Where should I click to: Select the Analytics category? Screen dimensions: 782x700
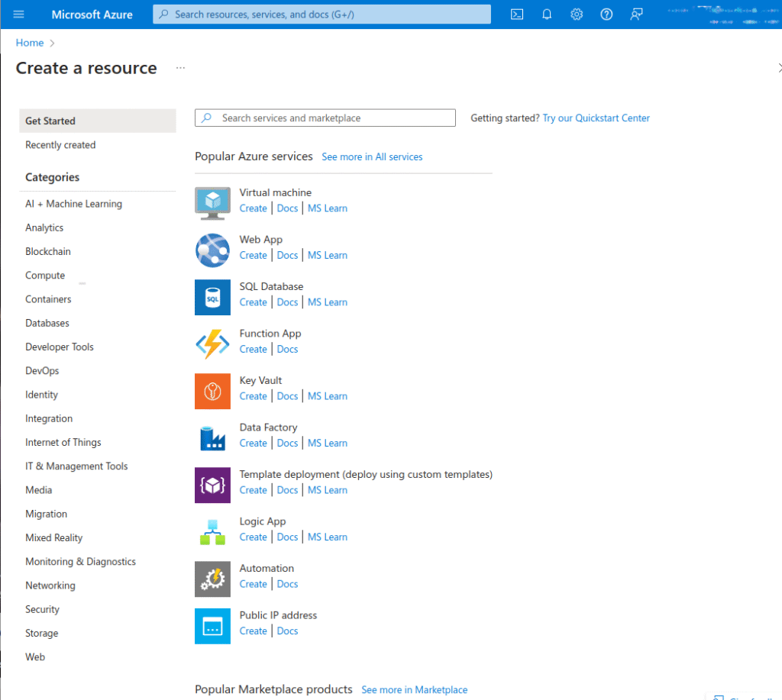(x=44, y=227)
